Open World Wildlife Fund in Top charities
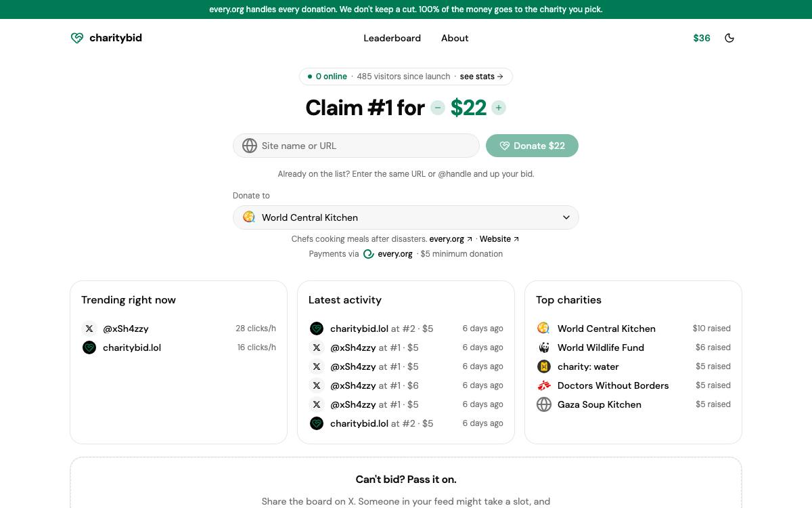Viewport: 812px width, 508px height. tap(601, 347)
